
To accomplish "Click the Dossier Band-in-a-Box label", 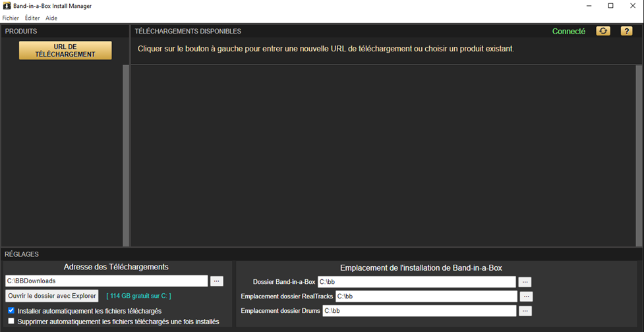I will pos(284,282).
